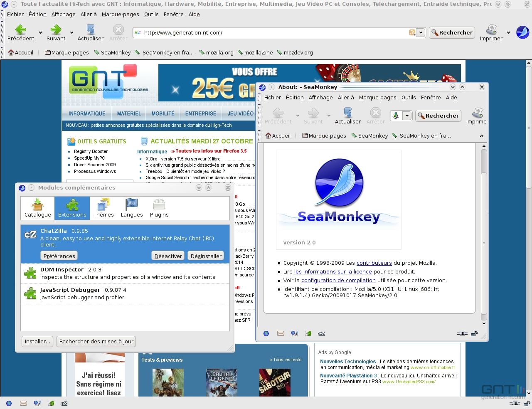The image size is (532, 409).
Task: Show hidden bookmarks via chevron in About window
Action: (482, 136)
